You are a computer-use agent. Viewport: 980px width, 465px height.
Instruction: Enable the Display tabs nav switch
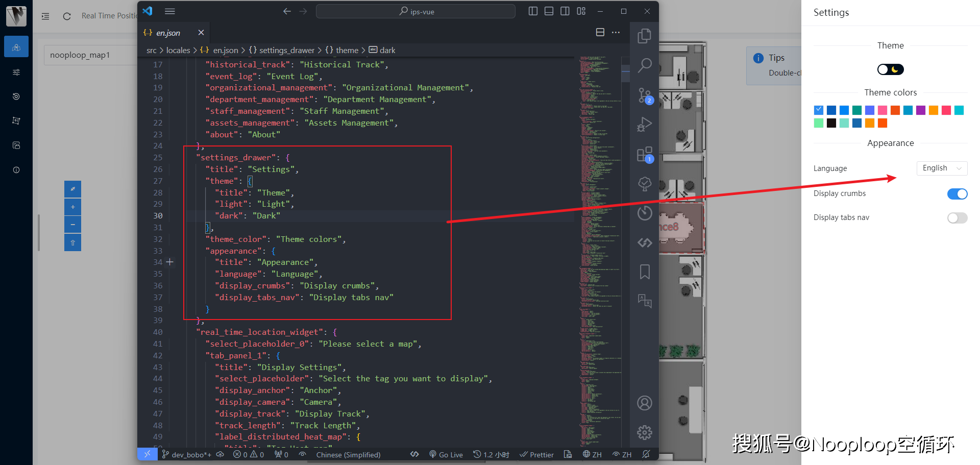click(957, 218)
